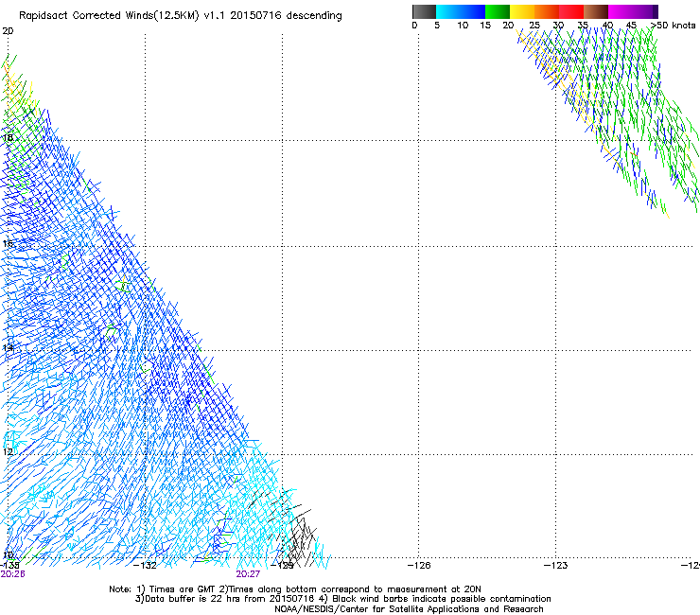Click the "15" label under the color scale

(485, 26)
